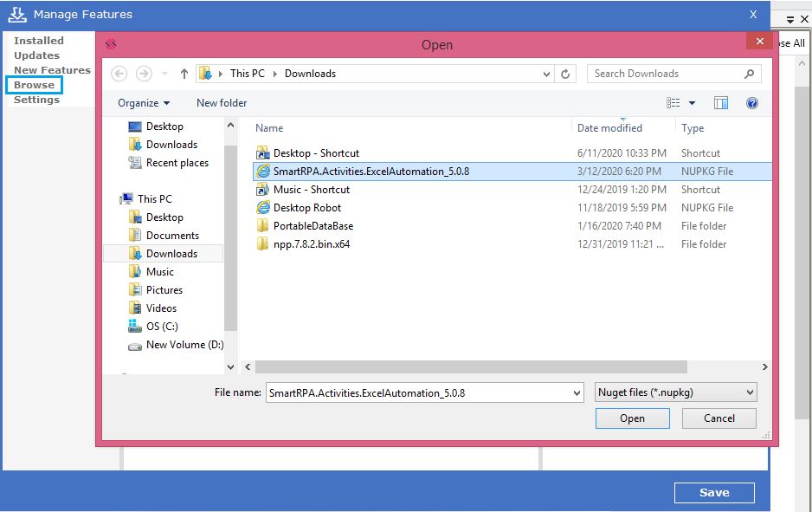
Task: Go to the Installed section
Action: (x=38, y=41)
